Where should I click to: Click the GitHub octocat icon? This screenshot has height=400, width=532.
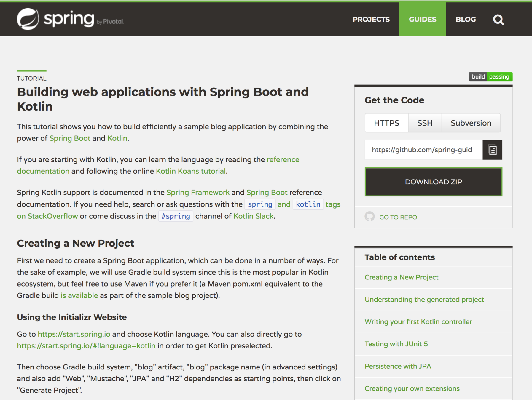[x=369, y=217]
